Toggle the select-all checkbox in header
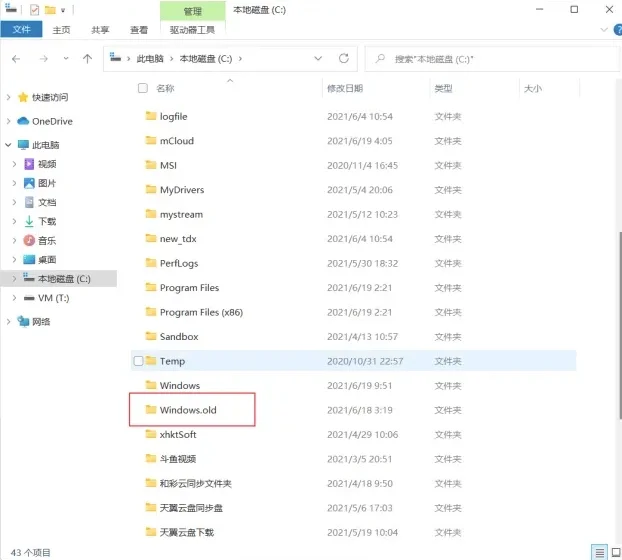This screenshot has height=560, width=622. 143,88
